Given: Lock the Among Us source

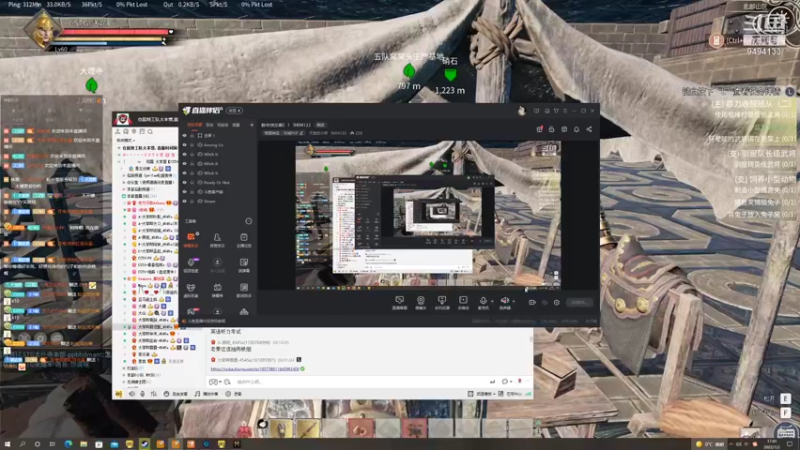Looking at the screenshot, I should click(x=192, y=145).
